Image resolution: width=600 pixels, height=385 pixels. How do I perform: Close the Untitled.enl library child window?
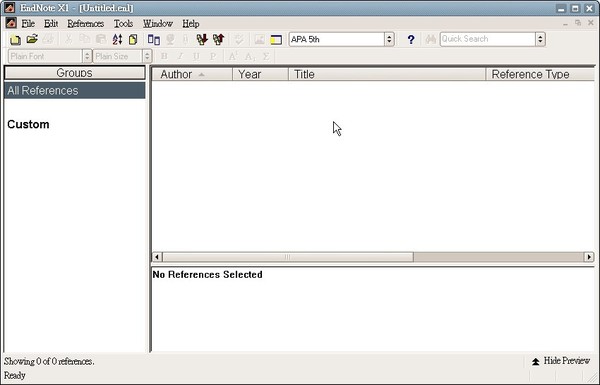pyautogui.click(x=590, y=23)
